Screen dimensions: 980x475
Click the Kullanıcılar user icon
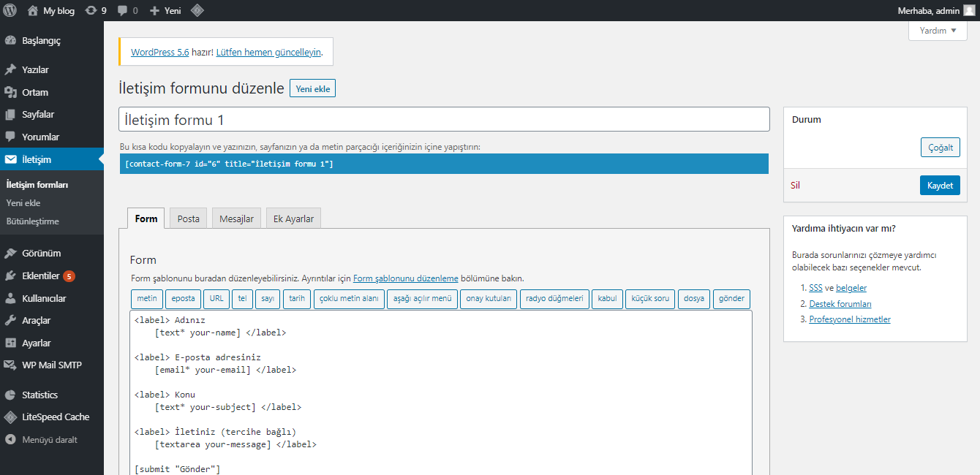[x=10, y=298]
